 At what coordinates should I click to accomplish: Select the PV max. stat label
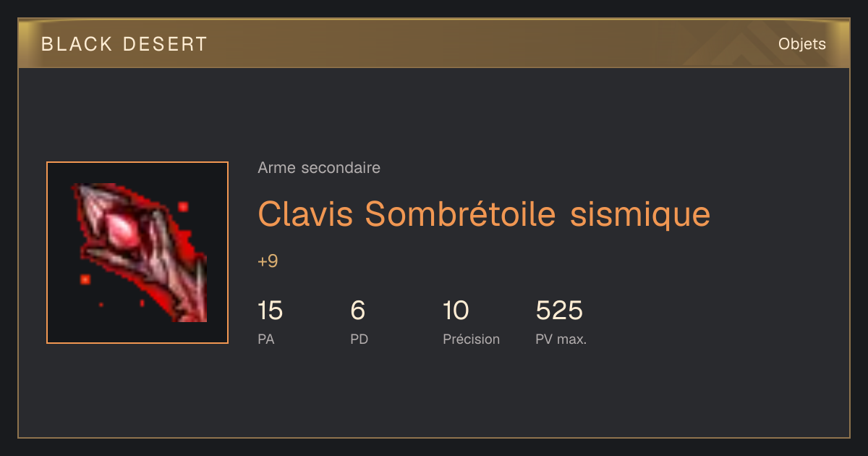click(x=561, y=339)
